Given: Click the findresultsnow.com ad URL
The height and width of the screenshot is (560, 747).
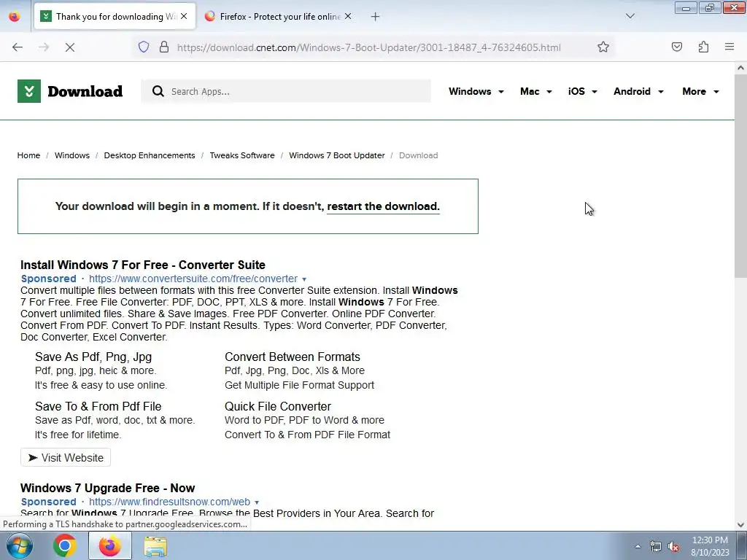Looking at the screenshot, I should coord(169,502).
